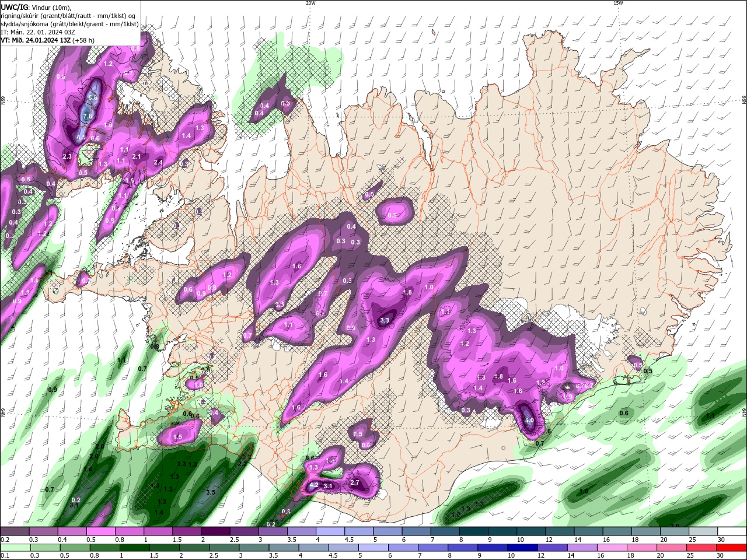The image size is (747, 560).
Task: Click the white 30 swatch in upper legend
Action: tap(732, 531)
